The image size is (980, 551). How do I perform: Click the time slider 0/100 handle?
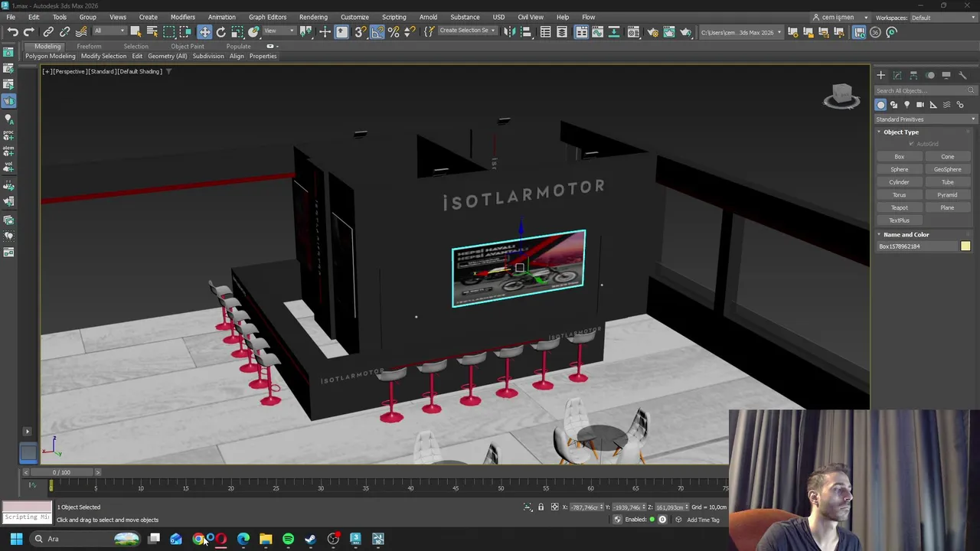click(x=61, y=472)
